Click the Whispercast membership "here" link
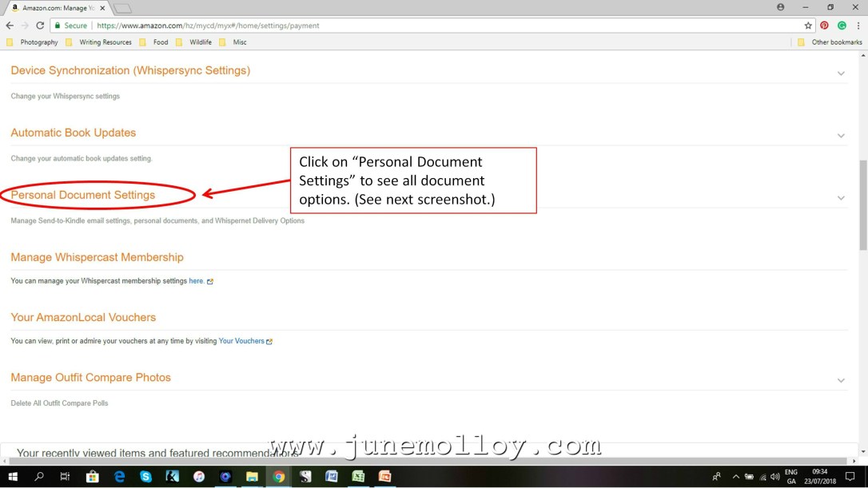 pyautogui.click(x=196, y=281)
